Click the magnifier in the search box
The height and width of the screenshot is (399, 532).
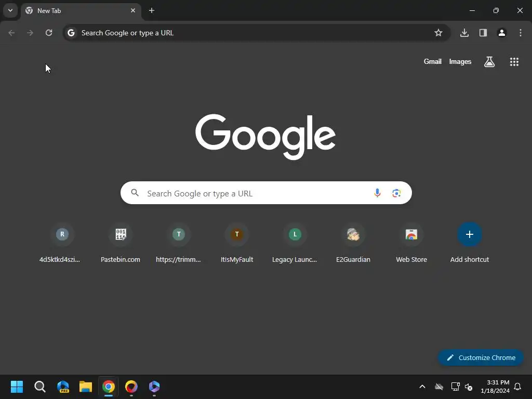pos(135,193)
